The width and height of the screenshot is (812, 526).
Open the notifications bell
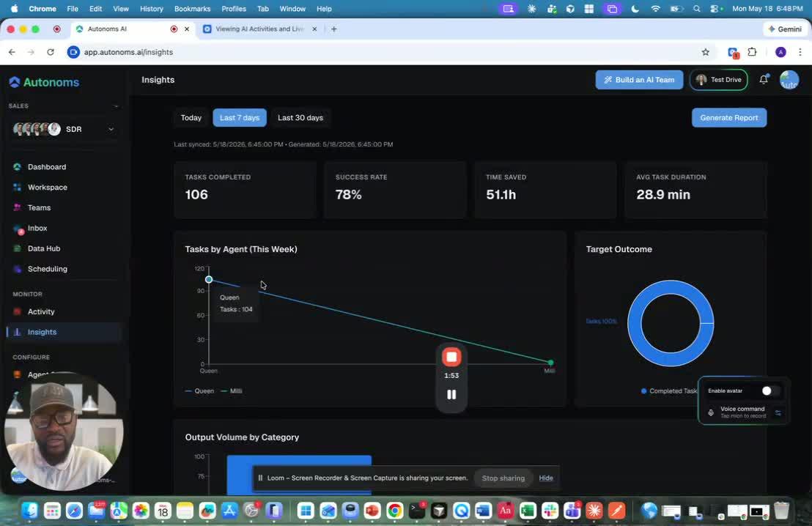coord(764,80)
